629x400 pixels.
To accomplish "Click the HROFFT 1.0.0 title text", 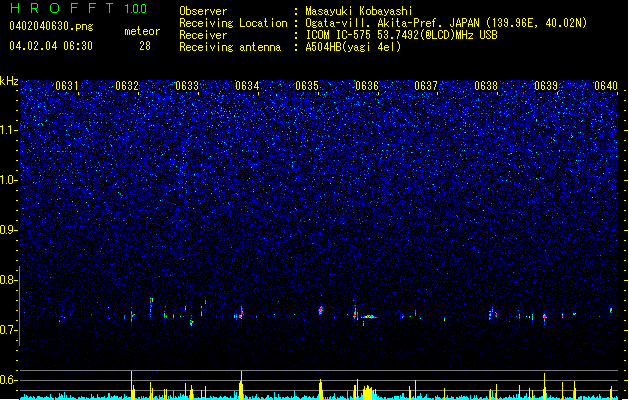I will point(78,8).
